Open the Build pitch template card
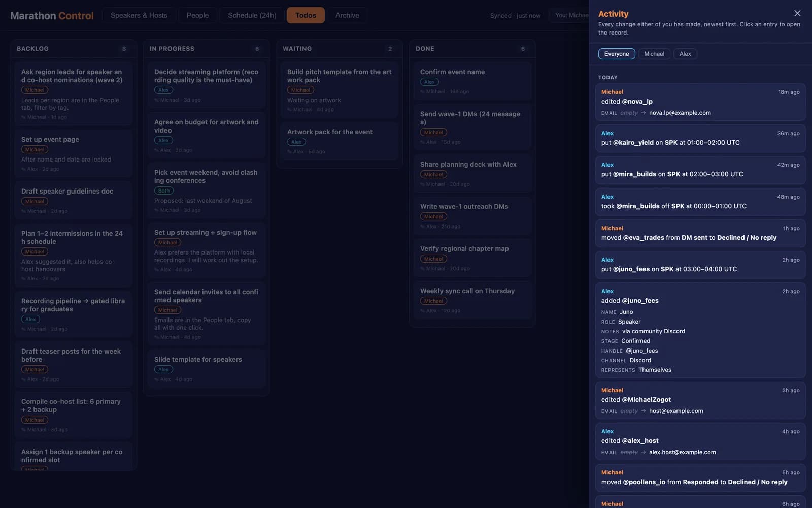812x508 pixels. 340,90
